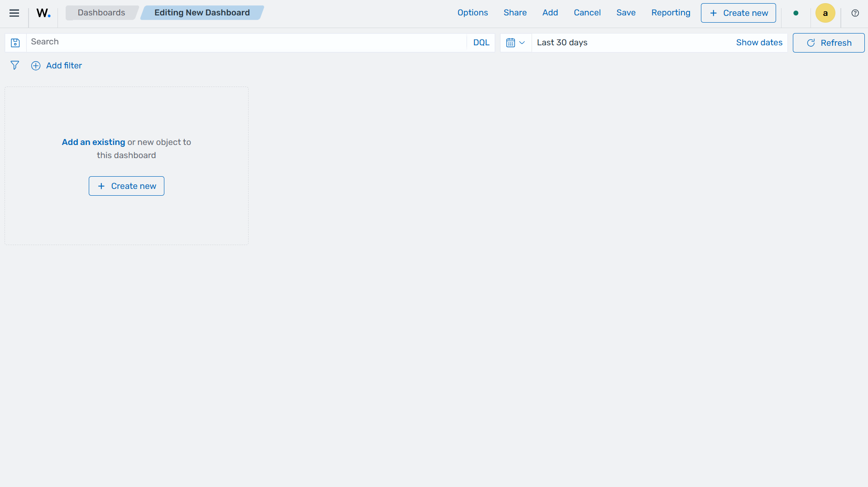Open the Share menu
This screenshot has width=868, height=487.
click(x=515, y=13)
